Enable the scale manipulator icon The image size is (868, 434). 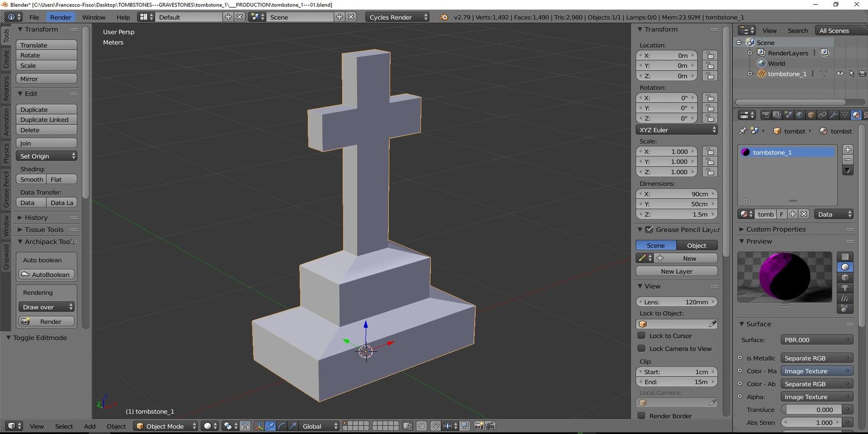(293, 426)
